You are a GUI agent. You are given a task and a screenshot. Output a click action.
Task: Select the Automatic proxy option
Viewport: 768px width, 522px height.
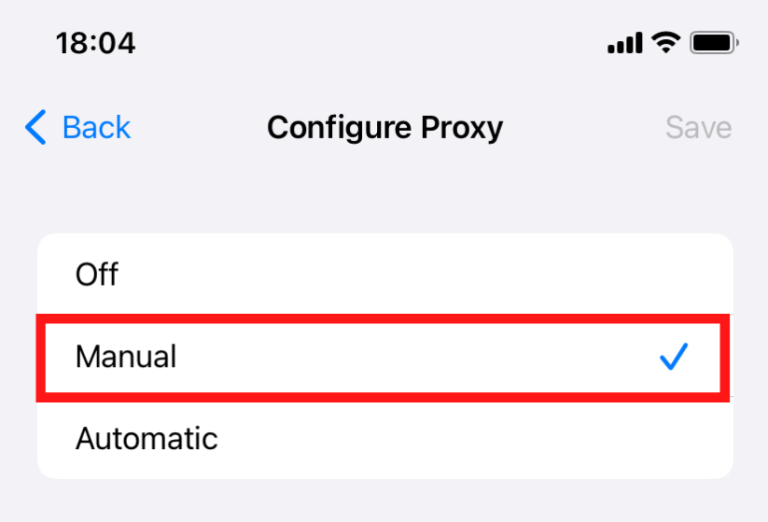click(x=384, y=438)
